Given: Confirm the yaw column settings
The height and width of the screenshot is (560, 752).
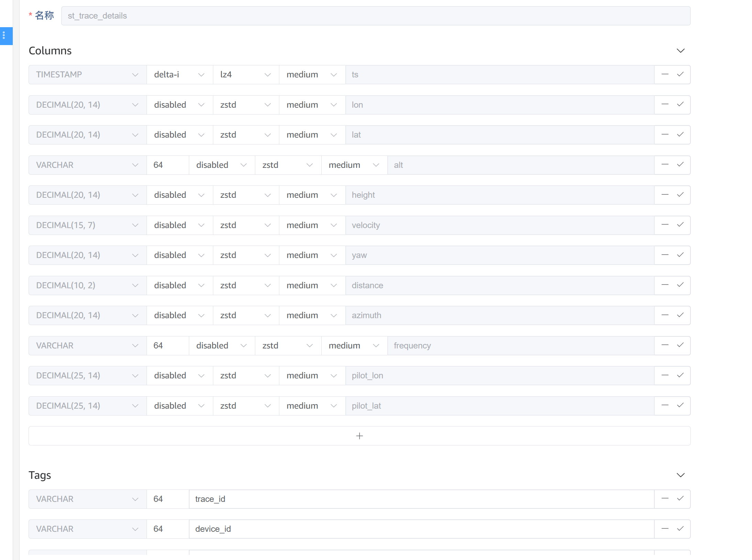Looking at the screenshot, I should coord(680,255).
